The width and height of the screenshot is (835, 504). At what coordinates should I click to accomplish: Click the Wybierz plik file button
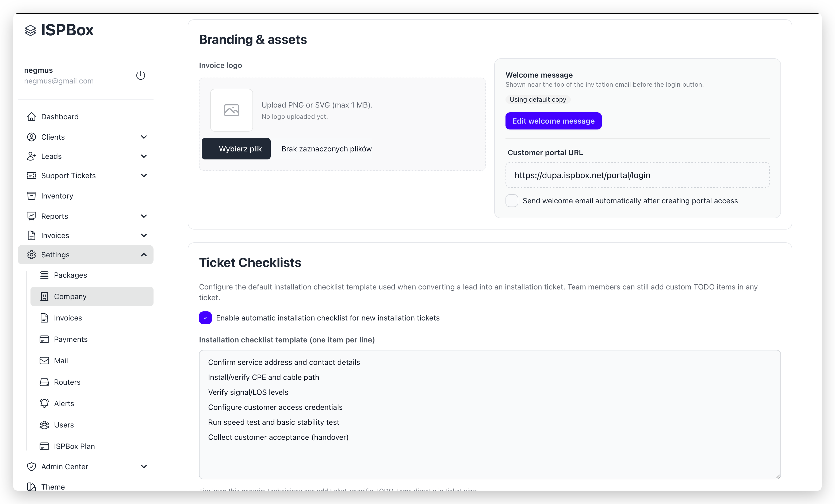point(236,149)
